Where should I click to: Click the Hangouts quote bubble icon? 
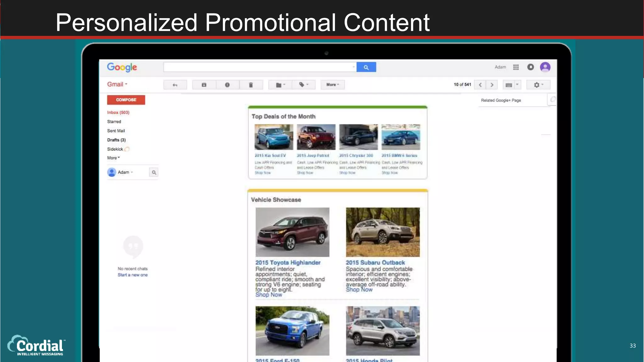133,246
